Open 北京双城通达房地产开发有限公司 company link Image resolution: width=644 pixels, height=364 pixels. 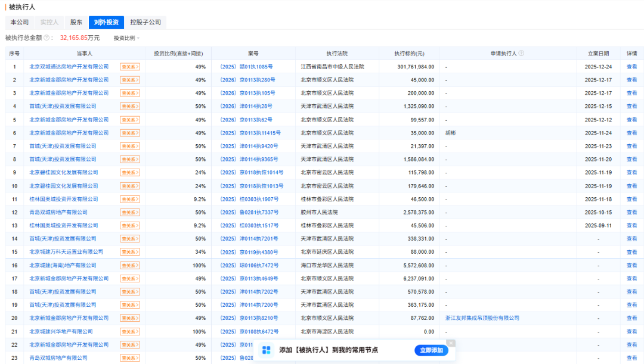pyautogui.click(x=69, y=67)
